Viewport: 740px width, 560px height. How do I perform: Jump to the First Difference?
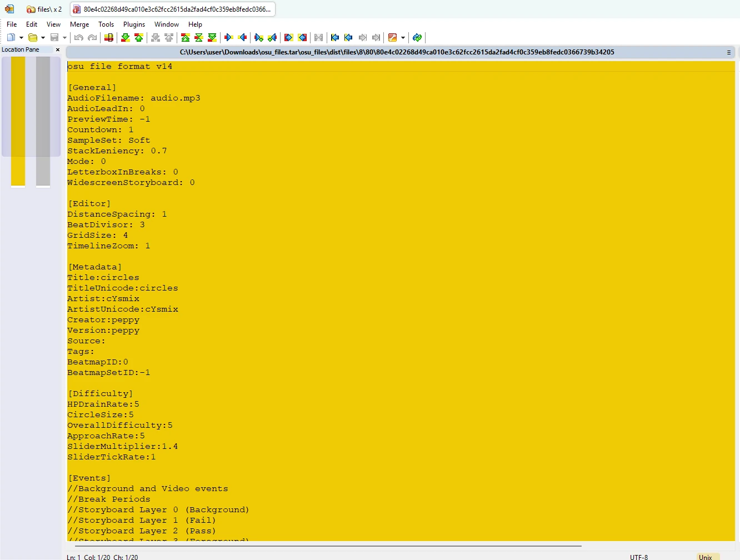pos(186,37)
